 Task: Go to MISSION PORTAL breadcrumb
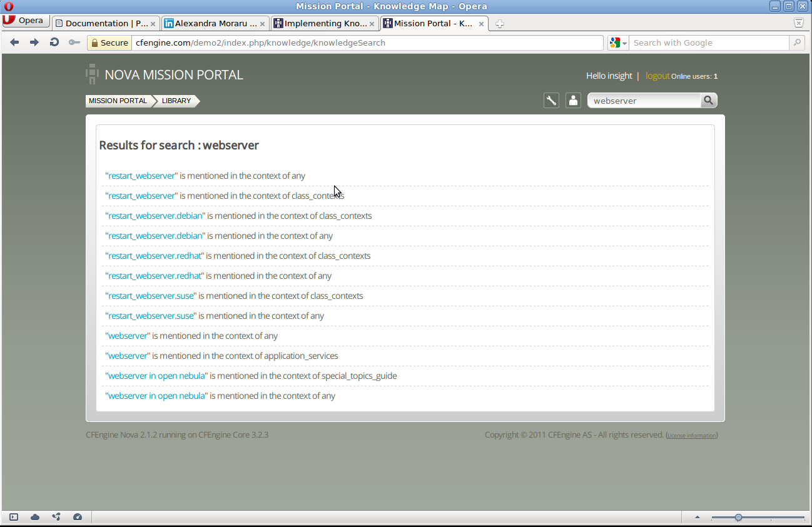[x=118, y=101]
